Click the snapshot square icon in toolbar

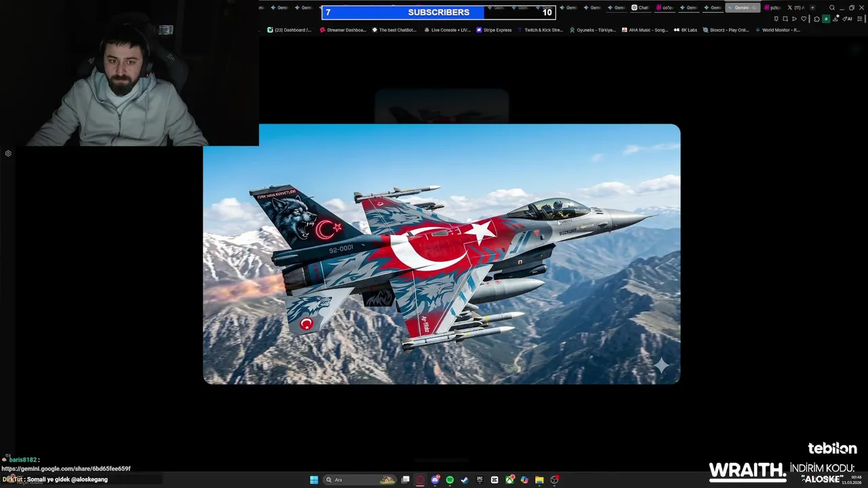click(x=785, y=19)
